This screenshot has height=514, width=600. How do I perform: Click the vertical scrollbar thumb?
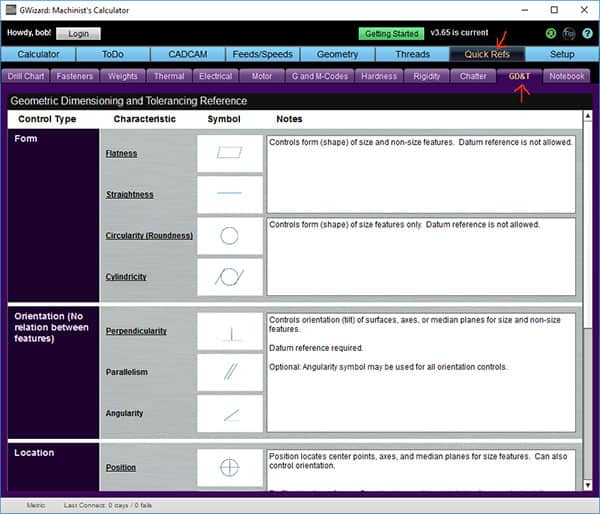tap(587, 224)
